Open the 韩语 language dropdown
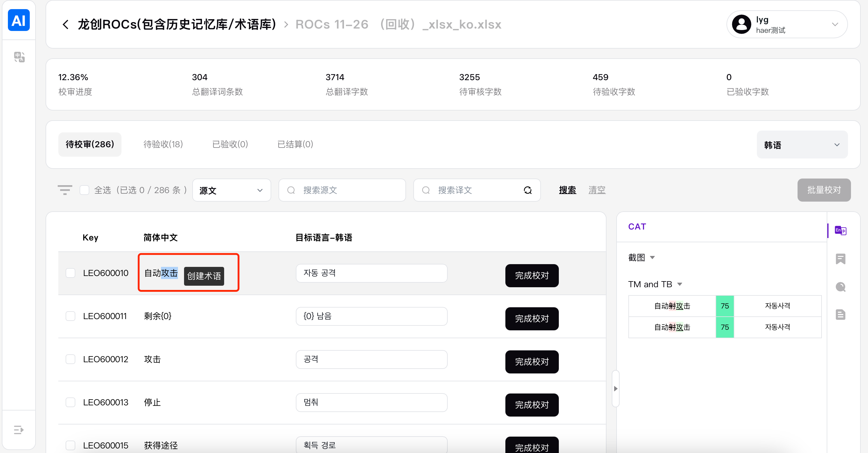The height and width of the screenshot is (453, 868). (x=802, y=145)
